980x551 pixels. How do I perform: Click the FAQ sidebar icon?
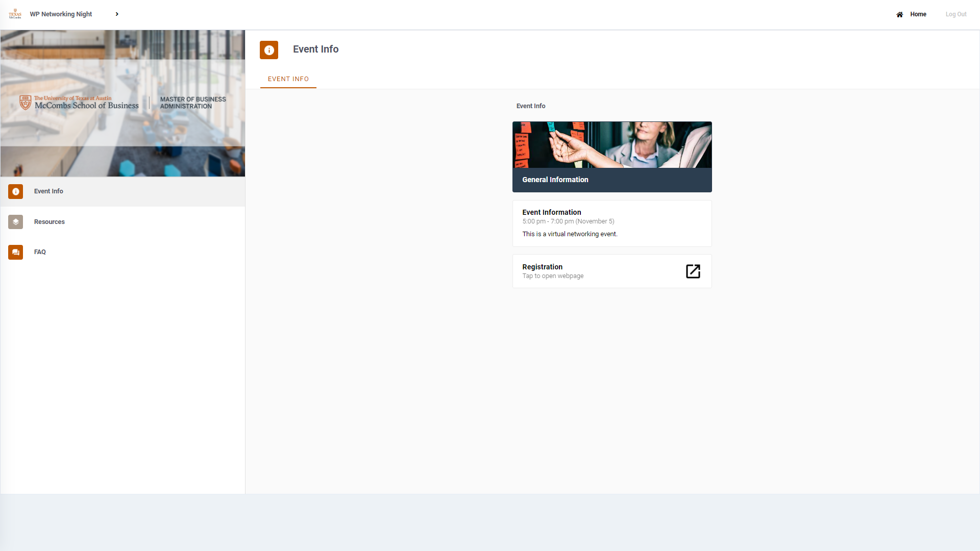pyautogui.click(x=15, y=252)
